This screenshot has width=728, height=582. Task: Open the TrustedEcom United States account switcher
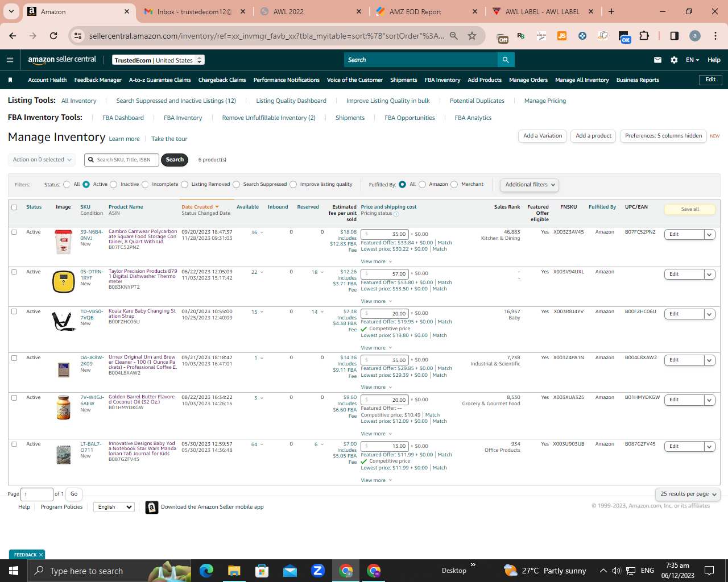158,60
